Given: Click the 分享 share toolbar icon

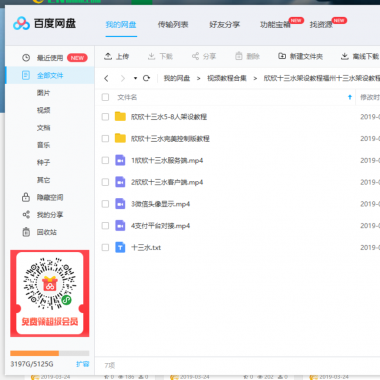Looking at the screenshot, I should click(x=195, y=56).
